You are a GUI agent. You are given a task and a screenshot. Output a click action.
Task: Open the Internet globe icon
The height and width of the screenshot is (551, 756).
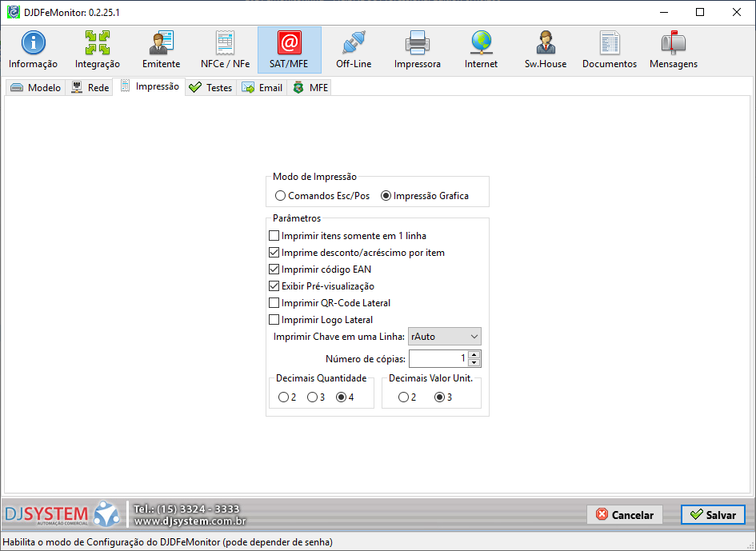(481, 50)
